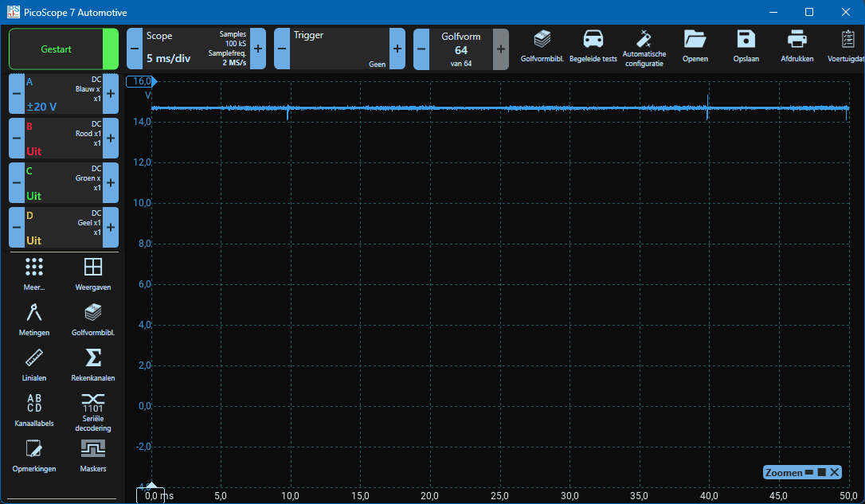Image resolution: width=865 pixels, height=504 pixels.
Task: Open the Golfvormbibl. waveform library in toolbar
Action: (542, 46)
